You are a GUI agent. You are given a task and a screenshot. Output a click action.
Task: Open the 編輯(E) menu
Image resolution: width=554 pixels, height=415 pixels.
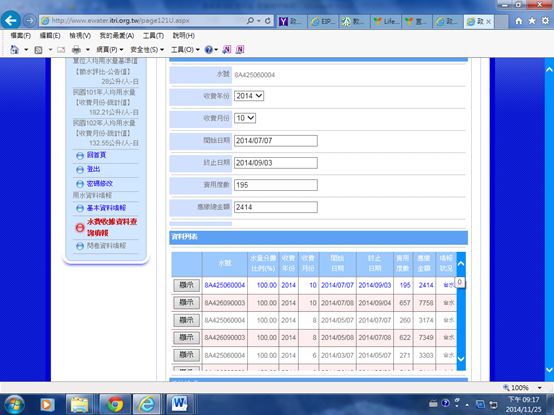(x=50, y=36)
